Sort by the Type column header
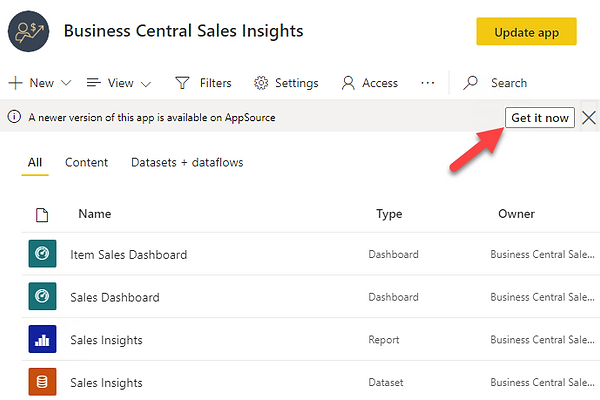This screenshot has height=400, width=600. (x=389, y=214)
